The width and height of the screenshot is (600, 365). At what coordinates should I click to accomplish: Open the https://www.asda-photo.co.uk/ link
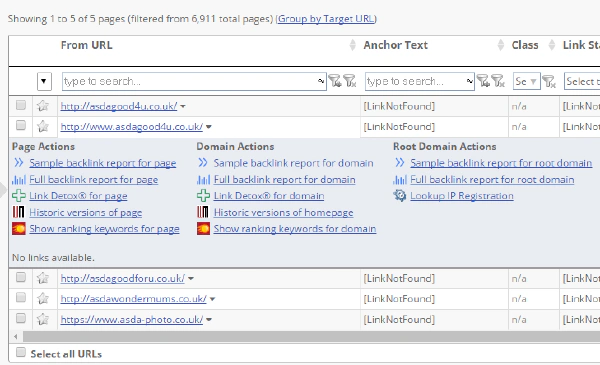(132, 319)
